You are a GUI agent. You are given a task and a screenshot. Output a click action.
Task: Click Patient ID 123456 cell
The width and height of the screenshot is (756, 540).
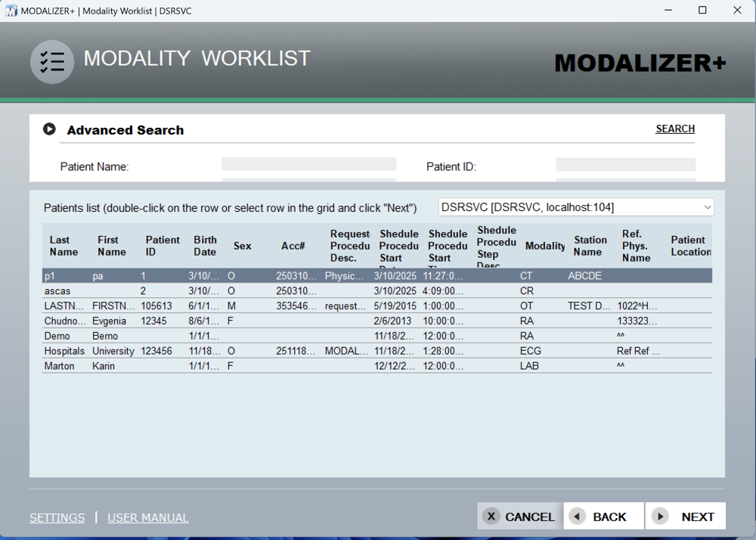tap(156, 350)
